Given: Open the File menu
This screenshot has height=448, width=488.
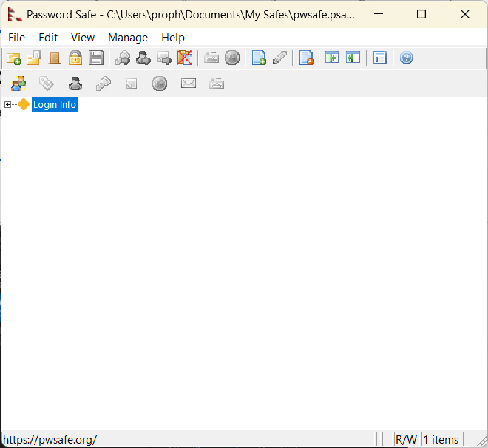Looking at the screenshot, I should click(16, 38).
